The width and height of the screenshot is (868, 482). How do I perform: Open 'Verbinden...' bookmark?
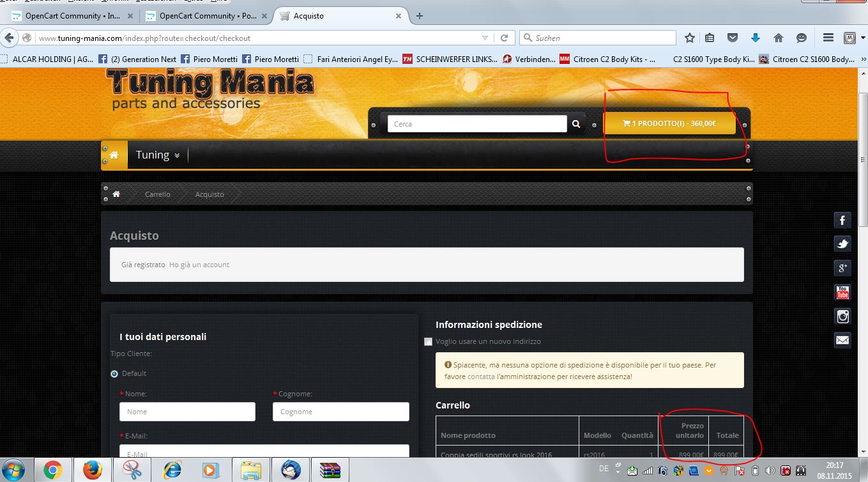[529, 59]
